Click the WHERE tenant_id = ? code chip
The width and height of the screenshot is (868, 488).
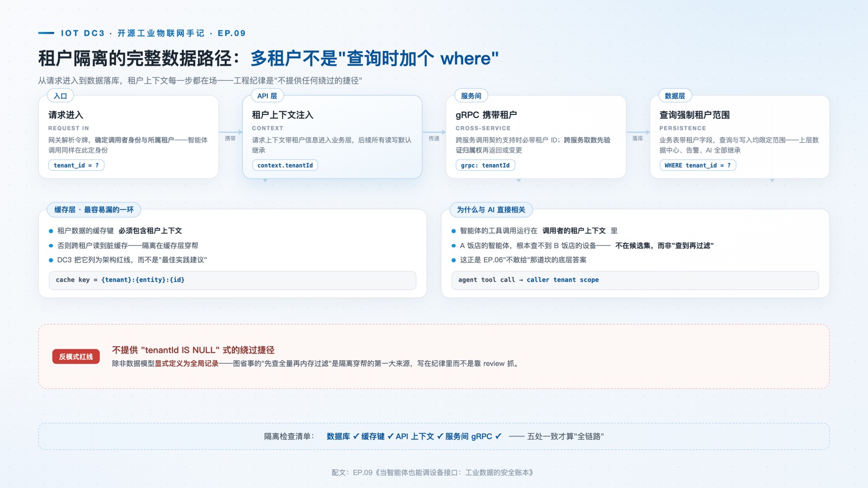tap(698, 165)
